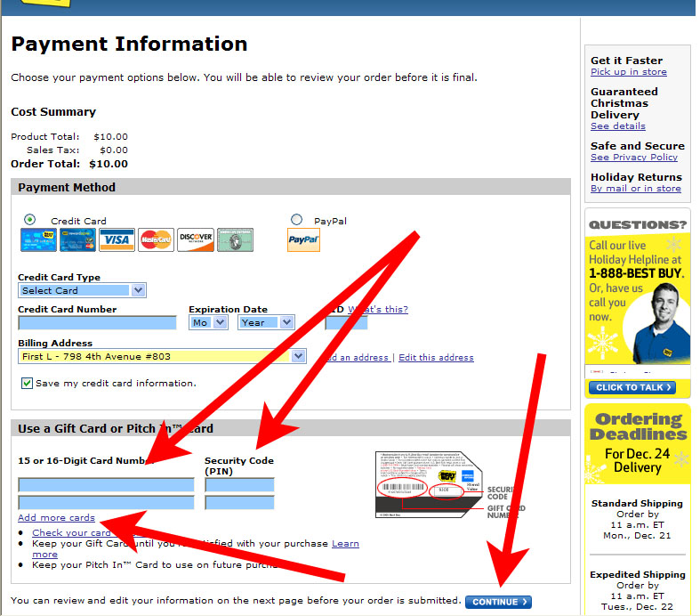Click the Edit this address link
The width and height of the screenshot is (700, 616).
436,357
